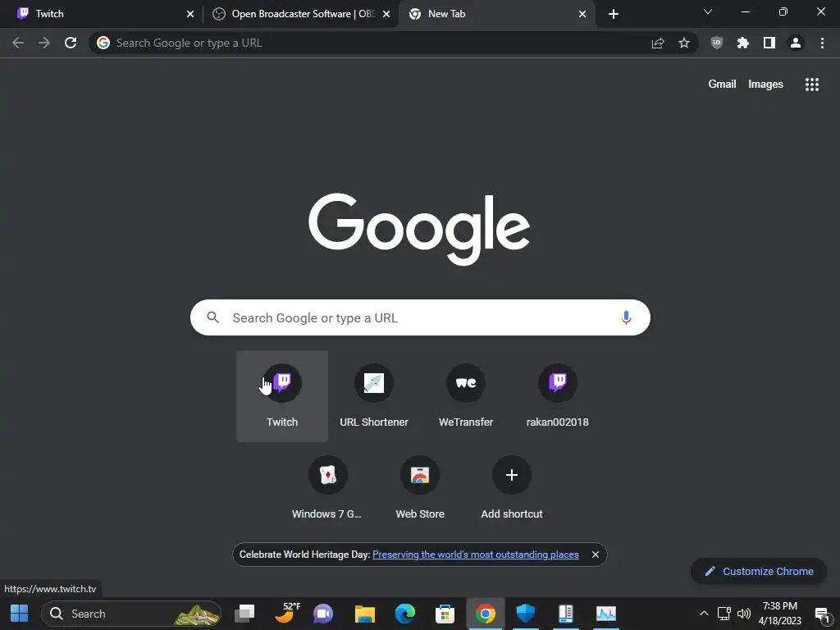Dismiss the World Heritage Day banner
The image size is (840, 630).
point(596,555)
